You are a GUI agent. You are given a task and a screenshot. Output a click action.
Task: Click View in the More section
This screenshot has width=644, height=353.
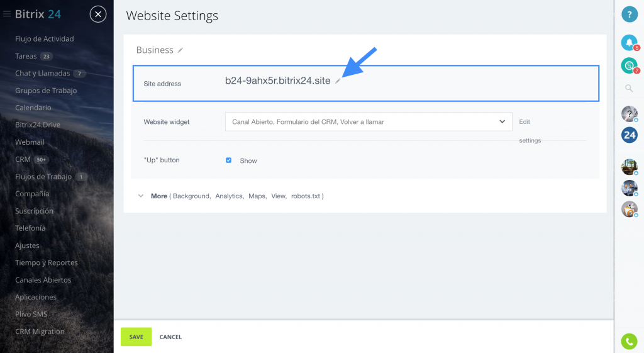[278, 196]
